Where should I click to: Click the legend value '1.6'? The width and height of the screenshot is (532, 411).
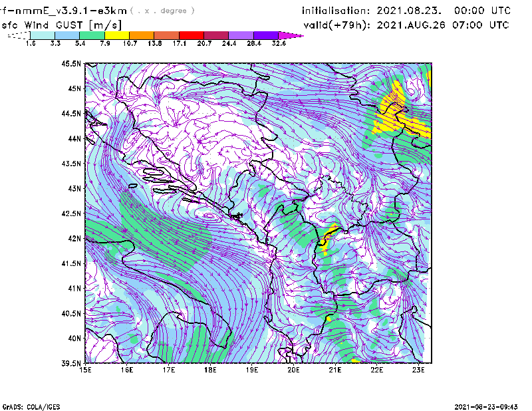[31, 43]
